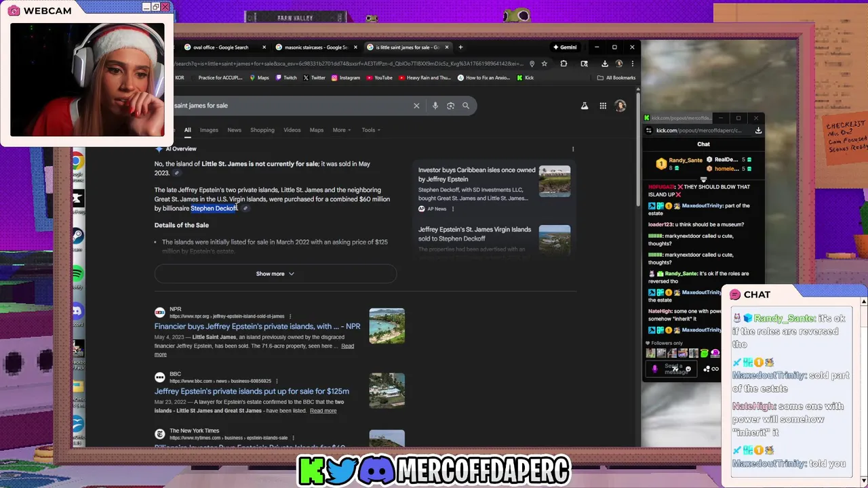Open site info icon in Kick popout
The width and height of the screenshot is (868, 488).
pyautogui.click(x=649, y=130)
